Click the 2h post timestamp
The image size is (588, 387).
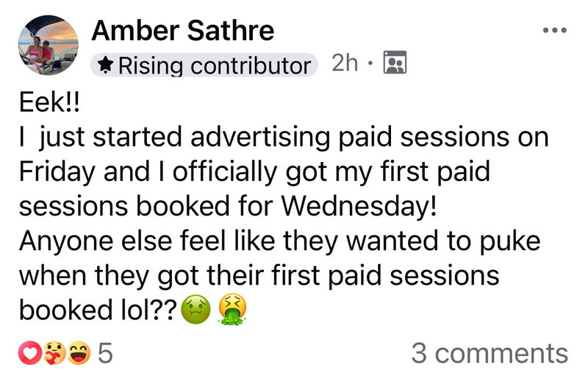(x=345, y=64)
